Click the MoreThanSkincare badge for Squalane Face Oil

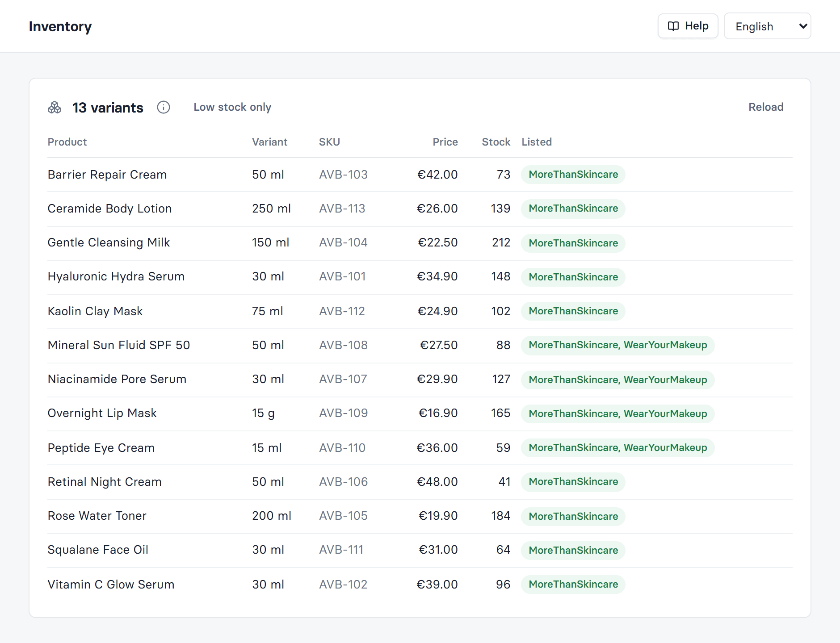[x=573, y=550]
